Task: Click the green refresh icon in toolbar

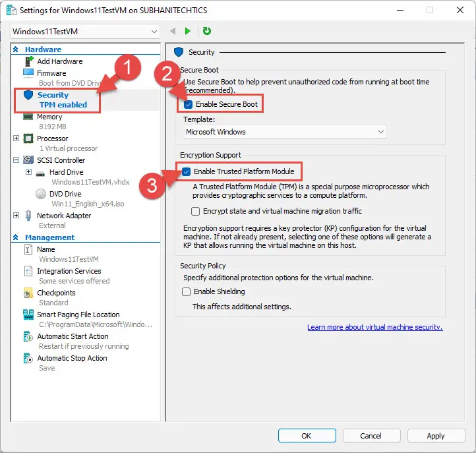Action: (x=207, y=31)
